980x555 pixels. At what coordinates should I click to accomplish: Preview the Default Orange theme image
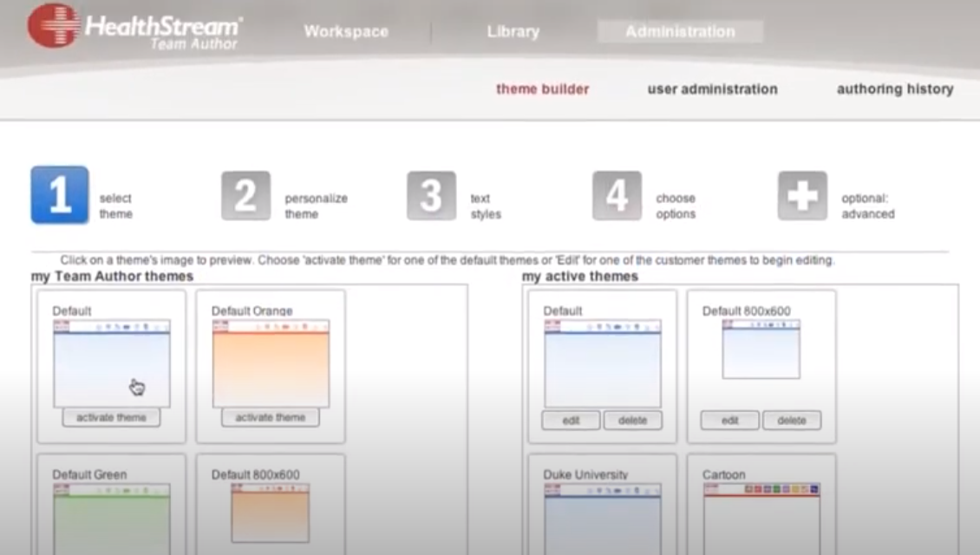271,363
